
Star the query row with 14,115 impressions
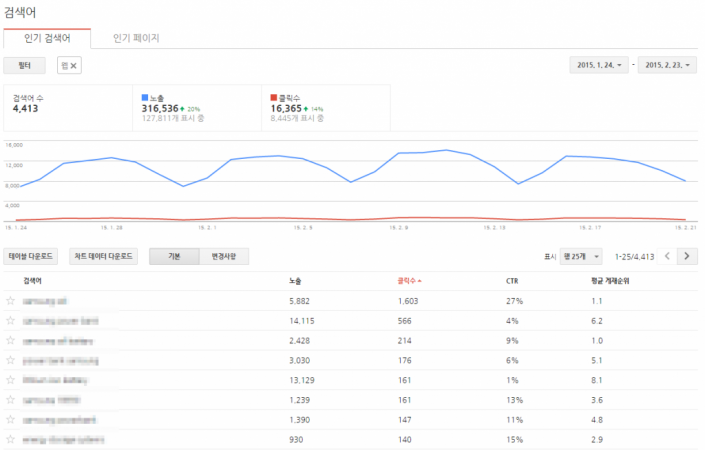(10, 321)
